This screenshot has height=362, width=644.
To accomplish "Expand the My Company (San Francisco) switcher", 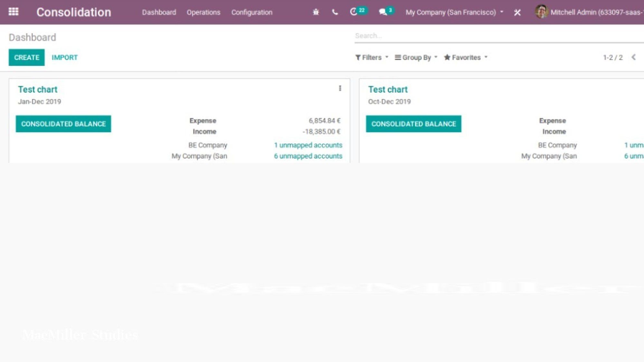I will 454,12.
